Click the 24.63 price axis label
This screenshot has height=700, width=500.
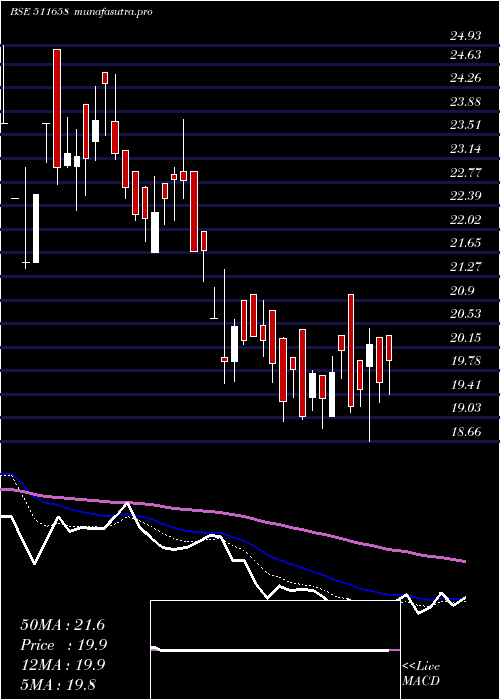coord(466,54)
